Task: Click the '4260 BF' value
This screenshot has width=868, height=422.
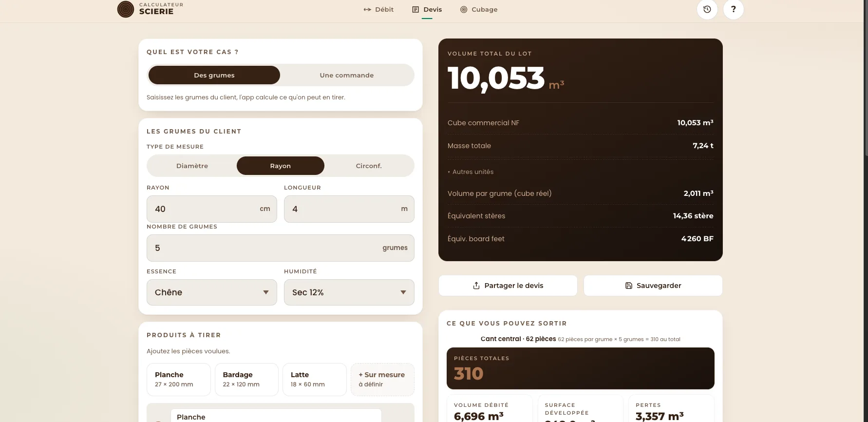Action: pyautogui.click(x=698, y=239)
